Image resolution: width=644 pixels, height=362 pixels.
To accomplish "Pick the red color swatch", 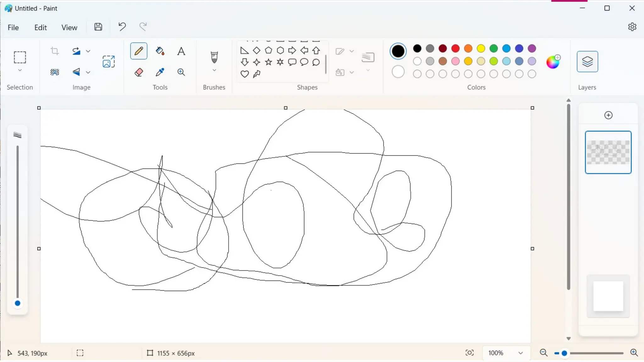I will (x=455, y=48).
